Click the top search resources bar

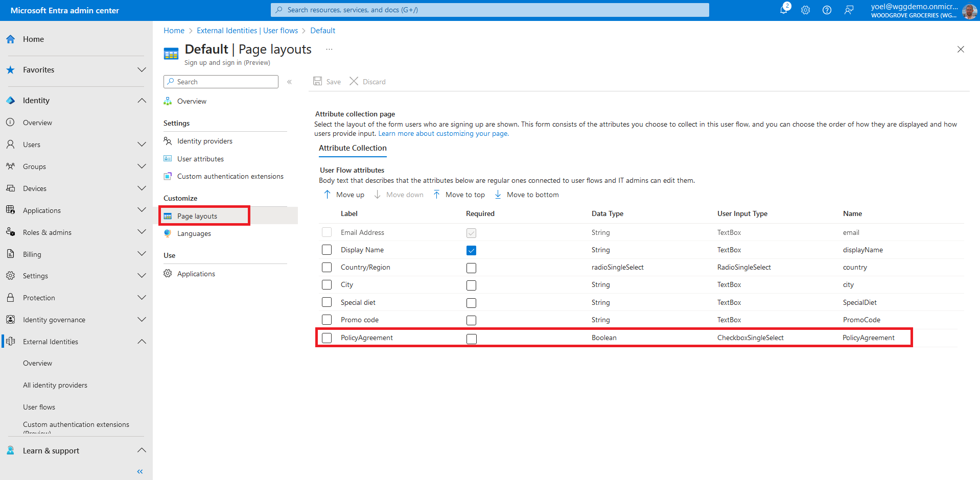pos(489,10)
